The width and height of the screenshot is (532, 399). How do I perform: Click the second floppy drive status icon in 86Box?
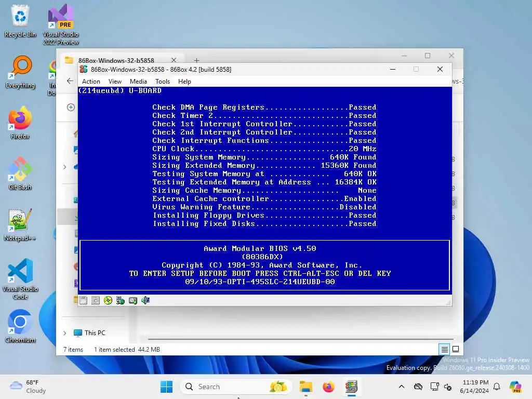coord(96,300)
